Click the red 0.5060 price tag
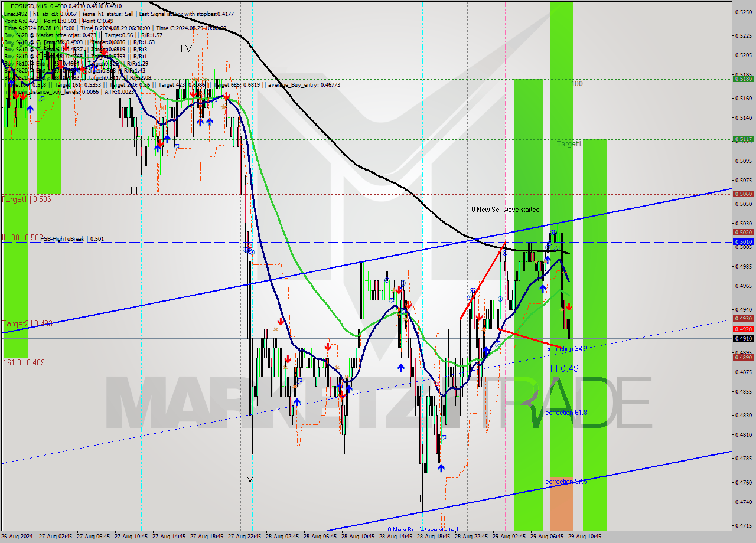The image size is (756, 543). coord(743,194)
